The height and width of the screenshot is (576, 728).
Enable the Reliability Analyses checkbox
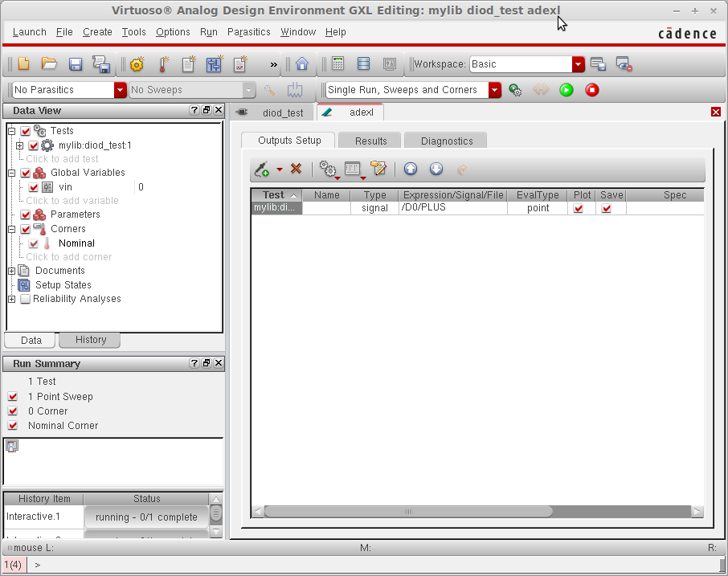(x=26, y=299)
